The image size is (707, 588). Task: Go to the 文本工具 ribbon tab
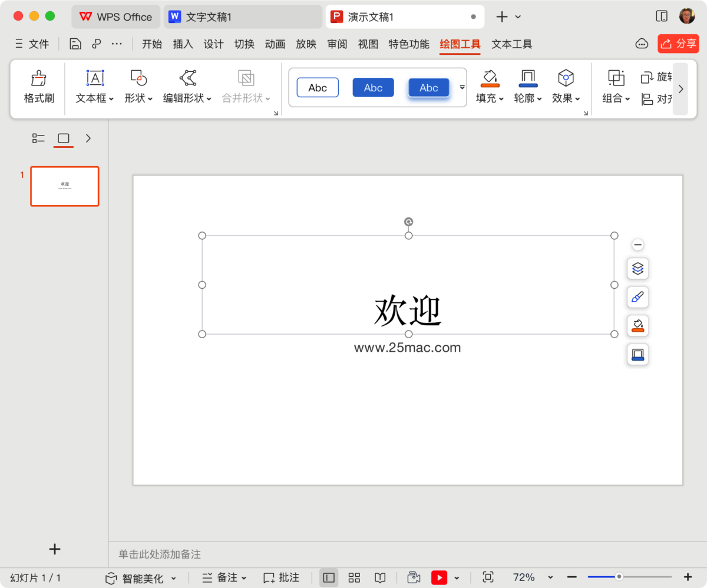pos(512,44)
